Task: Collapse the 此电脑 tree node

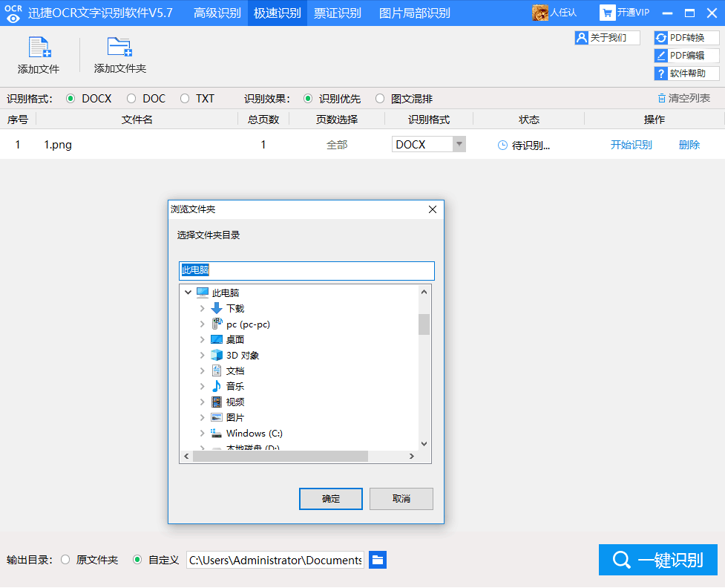Action: point(188,293)
